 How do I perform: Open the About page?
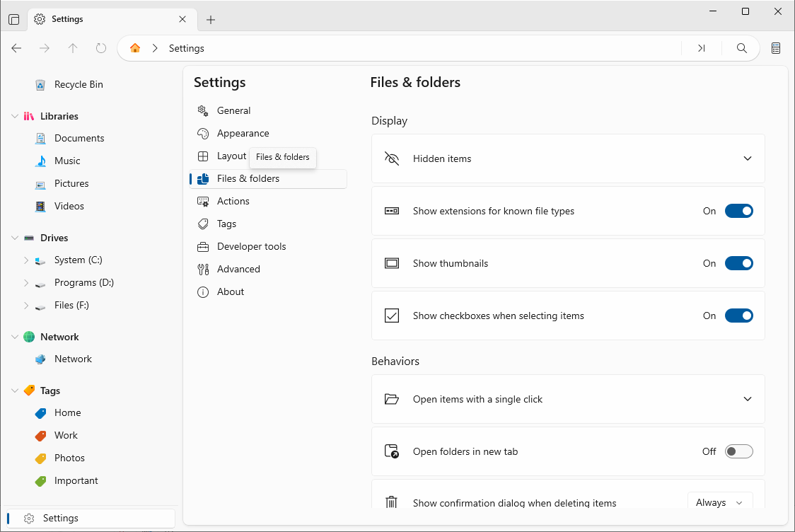267,291
